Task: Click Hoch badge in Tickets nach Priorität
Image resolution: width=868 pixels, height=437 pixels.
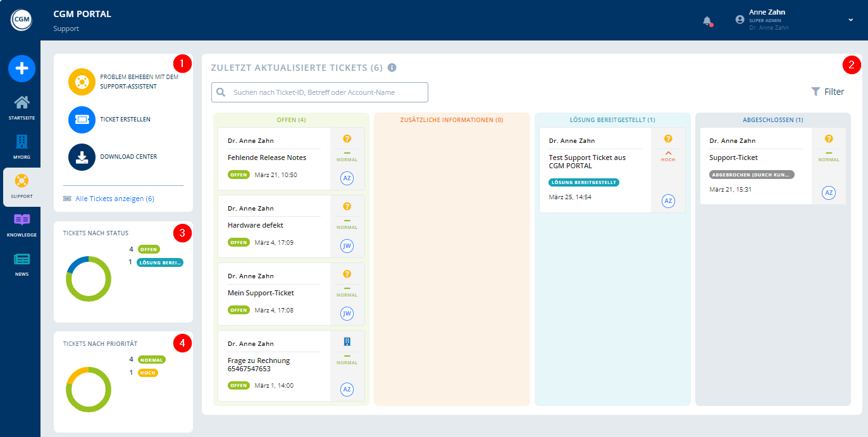Action: click(148, 373)
